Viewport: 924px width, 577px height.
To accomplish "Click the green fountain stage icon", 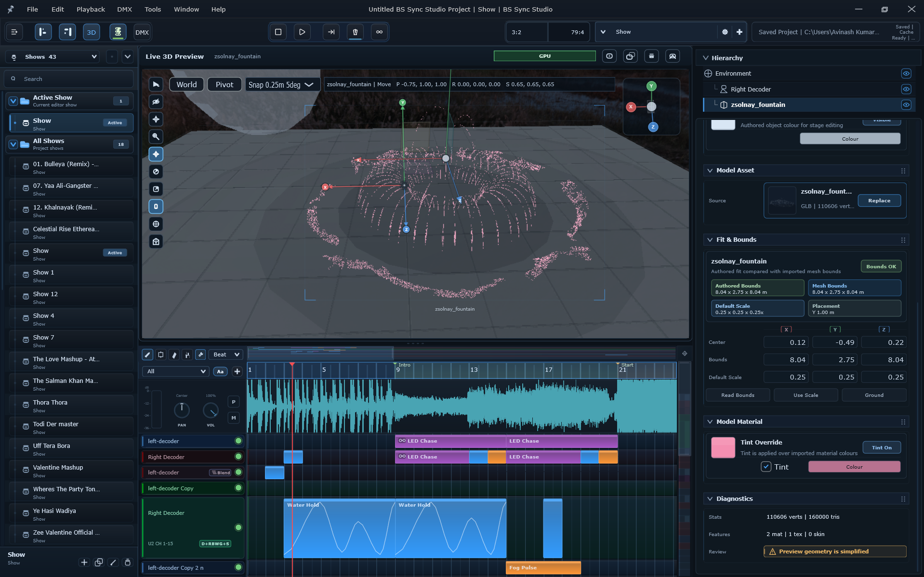I will 118,32.
